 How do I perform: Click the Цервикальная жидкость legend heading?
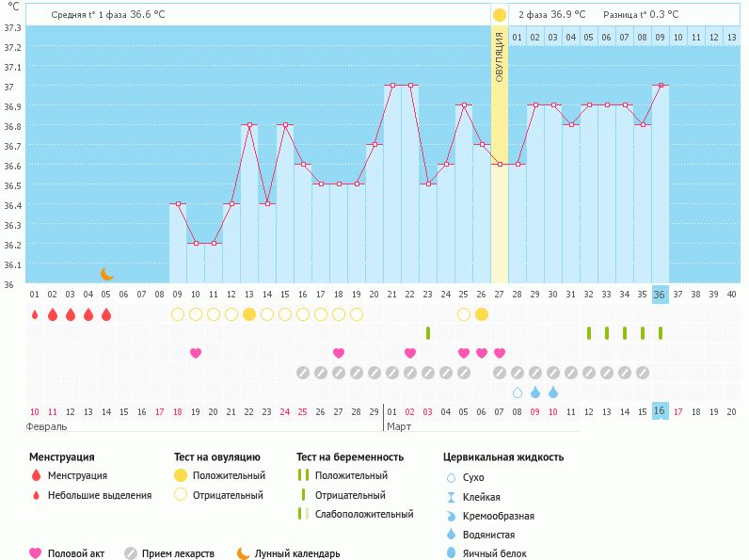click(x=503, y=456)
